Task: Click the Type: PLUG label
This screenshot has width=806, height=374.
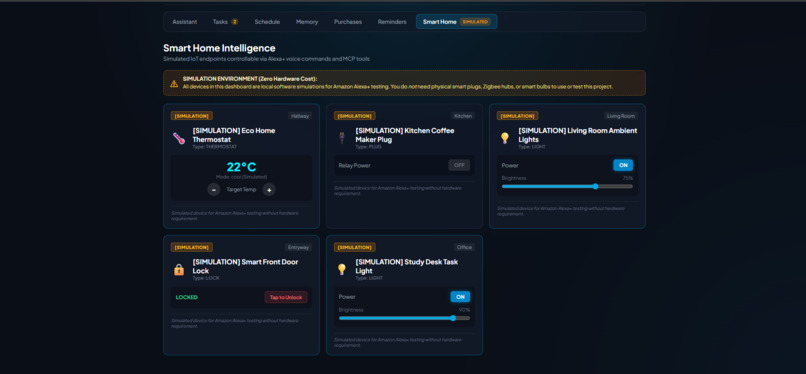Action: [x=368, y=147]
